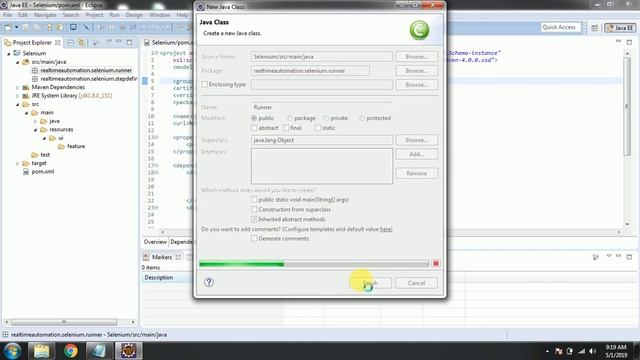640x360 pixels.
Task: Click Link with Editor icon in Project Explorer
Action: click(x=81, y=42)
